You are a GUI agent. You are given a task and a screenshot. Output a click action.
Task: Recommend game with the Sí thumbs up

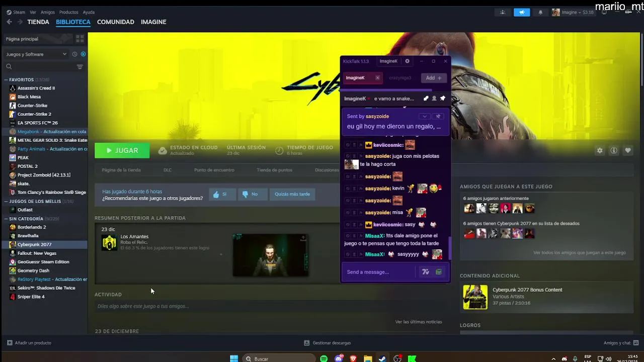[x=222, y=194]
